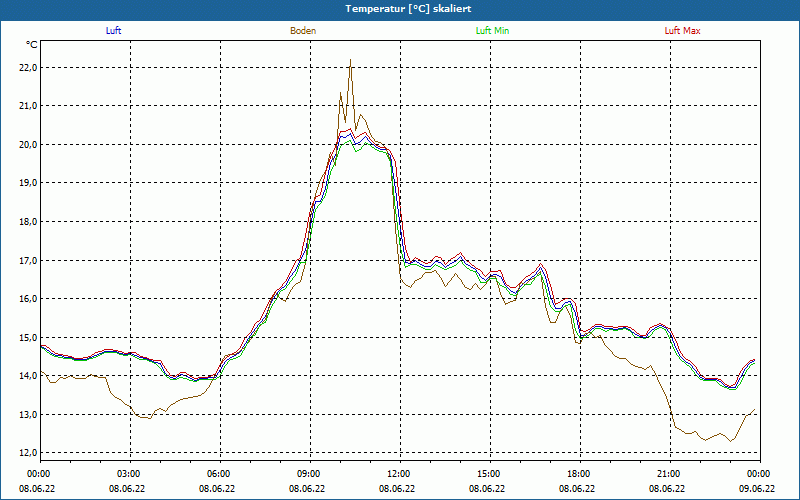This screenshot has height=500, width=800.
Task: Click the 22,0 value on the temperature axis
Action: 27,68
